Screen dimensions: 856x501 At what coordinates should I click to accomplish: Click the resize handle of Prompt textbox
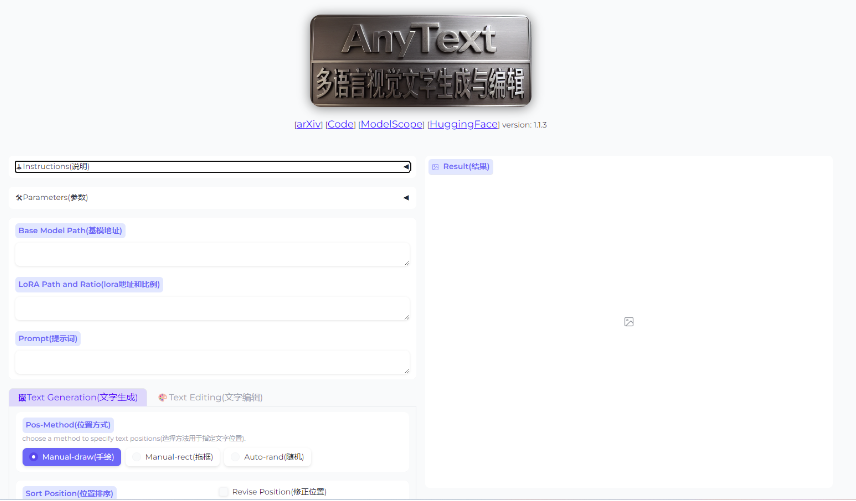click(406, 370)
